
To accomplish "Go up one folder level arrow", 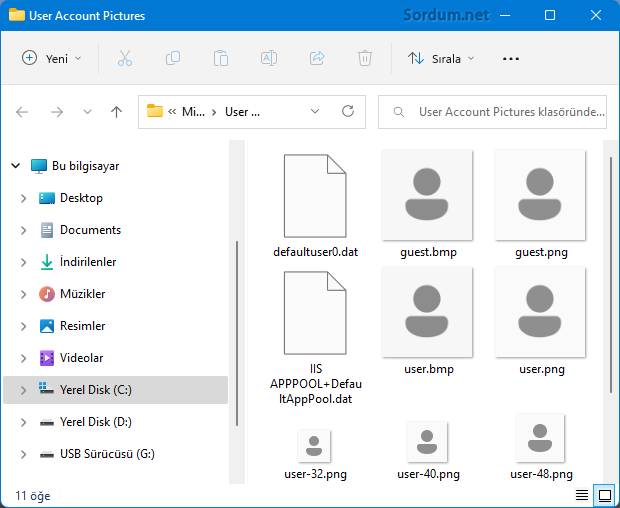I will [x=116, y=112].
